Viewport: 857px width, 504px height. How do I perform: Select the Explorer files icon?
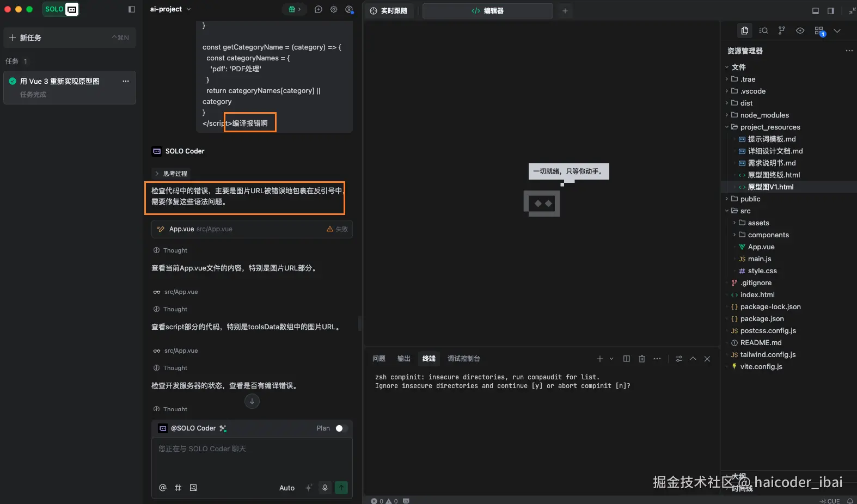(x=745, y=30)
